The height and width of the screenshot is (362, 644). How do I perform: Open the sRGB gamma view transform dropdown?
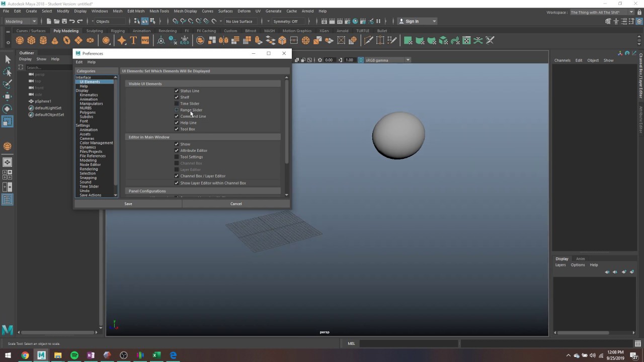tap(387, 60)
